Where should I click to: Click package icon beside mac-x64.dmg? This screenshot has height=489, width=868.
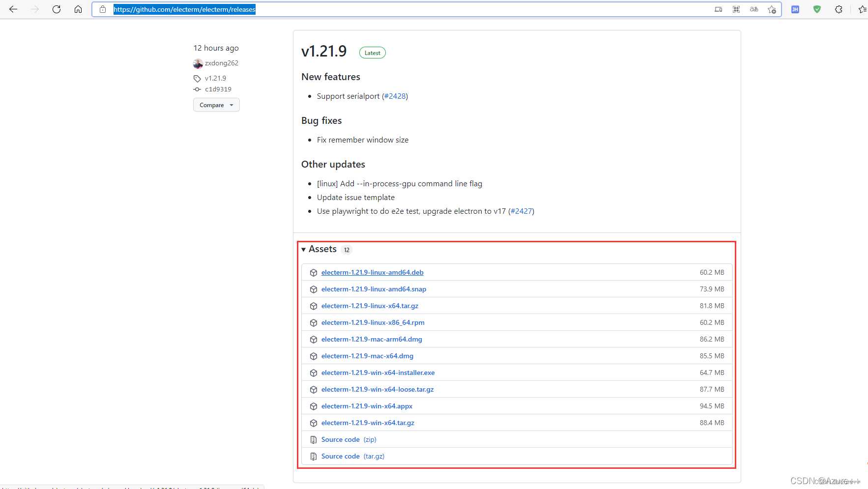314,356
